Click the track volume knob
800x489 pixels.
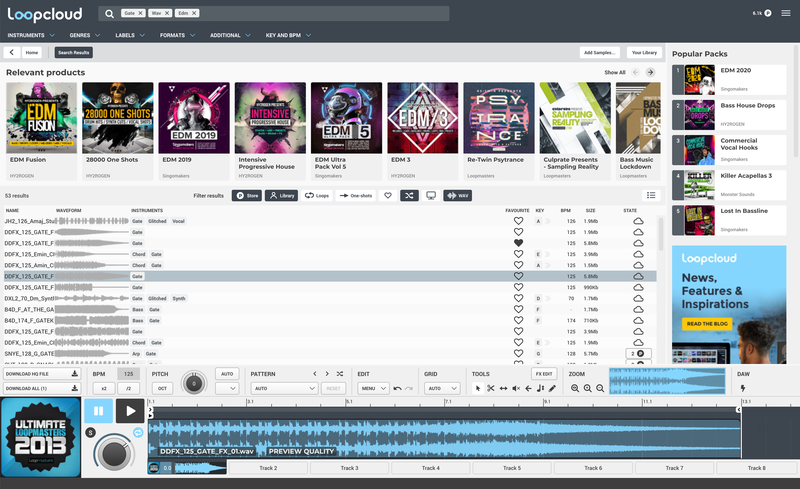pyautogui.click(x=114, y=453)
